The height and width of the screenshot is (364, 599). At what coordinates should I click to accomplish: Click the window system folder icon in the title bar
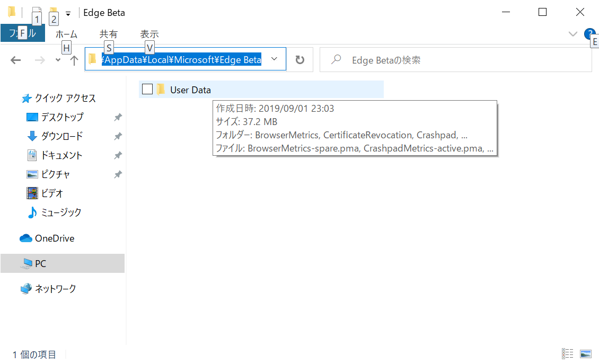coord(12,12)
